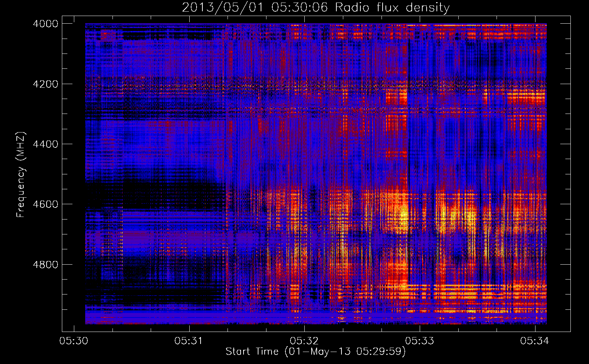Click the 05:34 time tick label
The image size is (589, 364).
click(535, 341)
